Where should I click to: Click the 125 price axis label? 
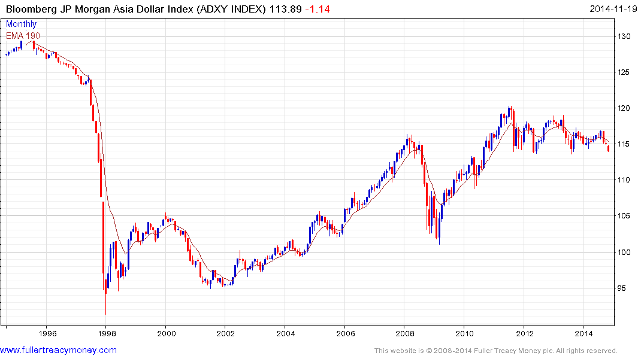click(624, 72)
